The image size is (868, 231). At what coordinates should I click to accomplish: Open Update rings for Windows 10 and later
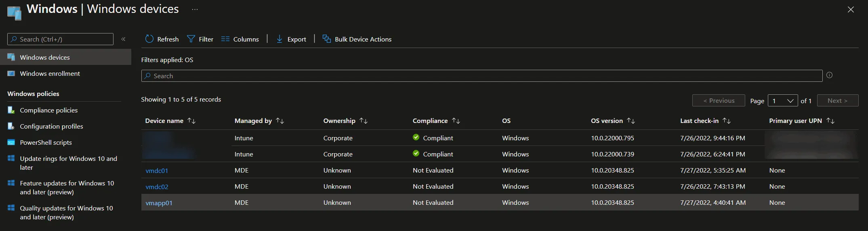(x=68, y=163)
